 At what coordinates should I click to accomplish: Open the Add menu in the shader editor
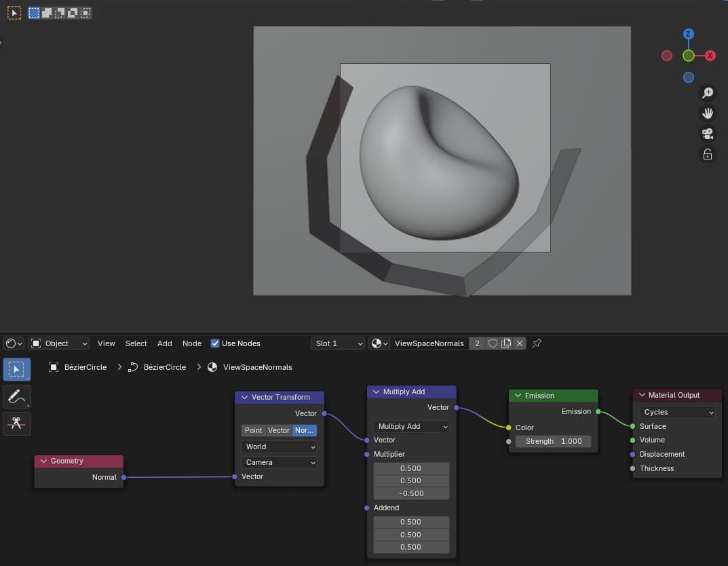click(x=164, y=343)
